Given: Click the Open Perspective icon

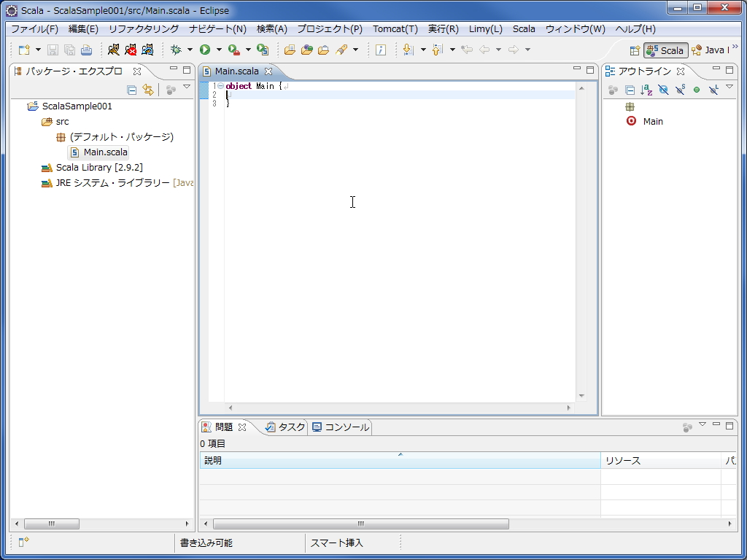Looking at the screenshot, I should [635, 50].
